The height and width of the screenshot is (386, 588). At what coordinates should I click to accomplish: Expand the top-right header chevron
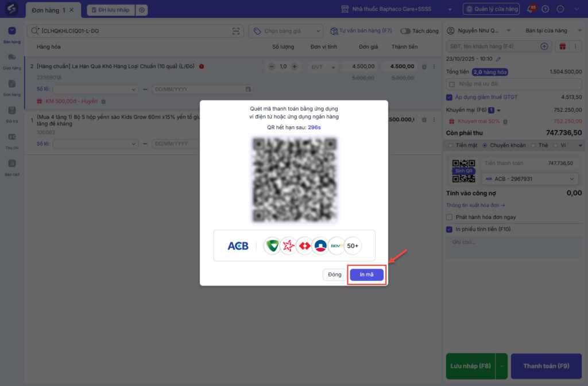(x=577, y=9)
